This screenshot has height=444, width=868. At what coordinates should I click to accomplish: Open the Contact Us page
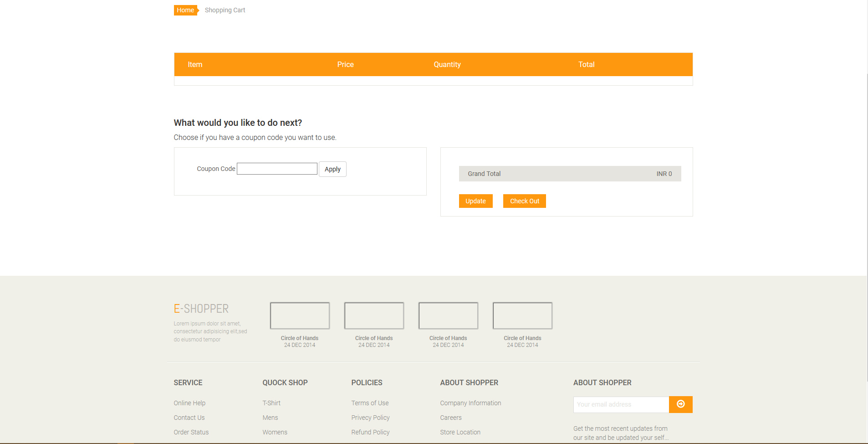(x=189, y=418)
